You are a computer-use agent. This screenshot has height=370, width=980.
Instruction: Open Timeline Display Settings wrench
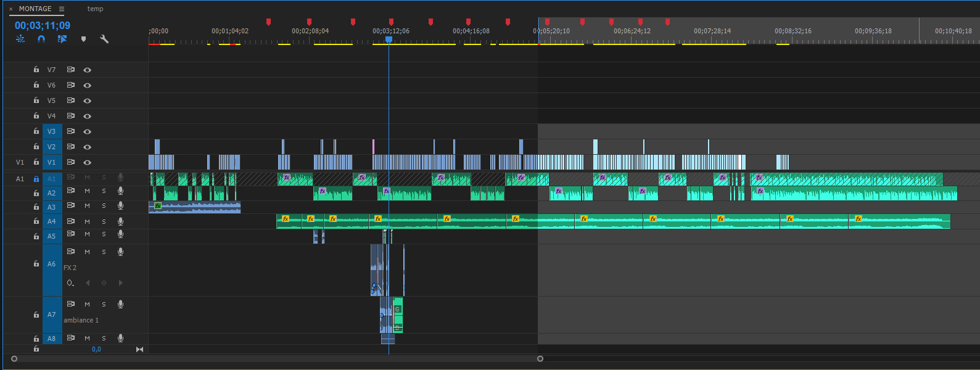pyautogui.click(x=104, y=39)
